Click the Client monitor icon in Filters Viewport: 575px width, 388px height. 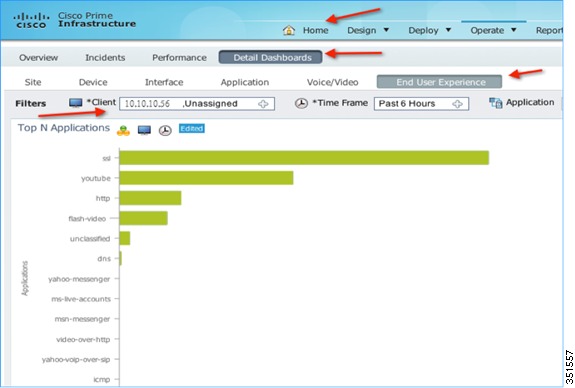coord(76,103)
